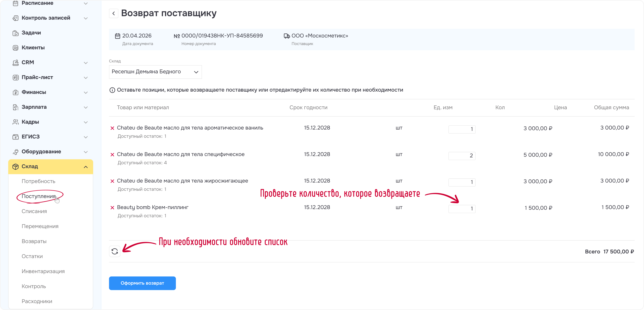Open the Потребность submenu item
644x310 pixels.
tap(38, 181)
